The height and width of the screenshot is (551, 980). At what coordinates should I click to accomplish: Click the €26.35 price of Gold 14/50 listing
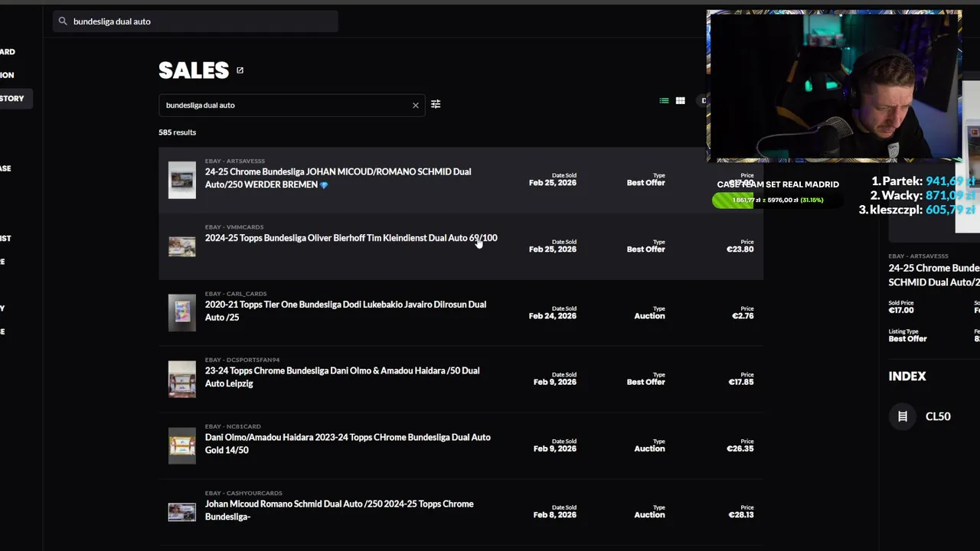coord(740,448)
